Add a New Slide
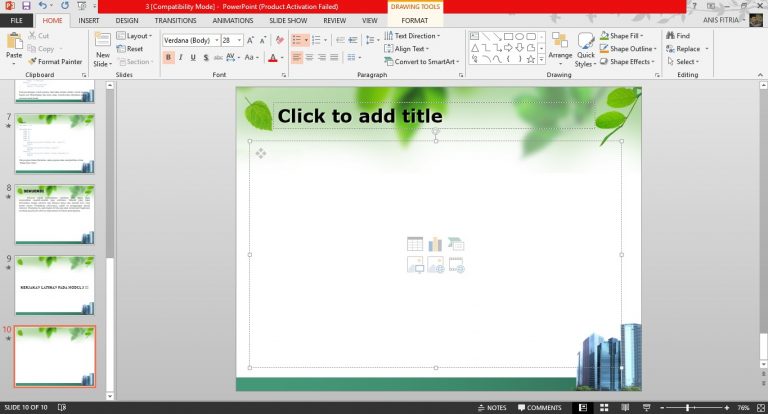The image size is (768, 414). (x=103, y=50)
